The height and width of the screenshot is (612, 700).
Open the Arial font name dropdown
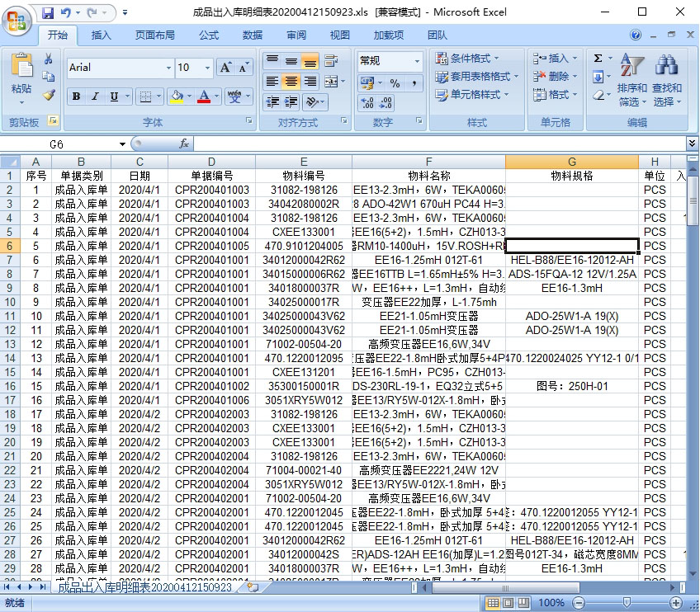168,68
